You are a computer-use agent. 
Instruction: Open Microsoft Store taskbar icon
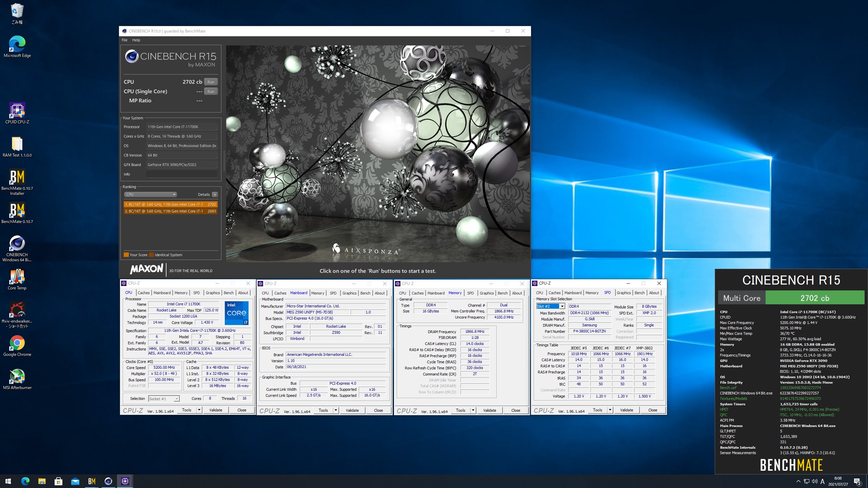coord(58,481)
